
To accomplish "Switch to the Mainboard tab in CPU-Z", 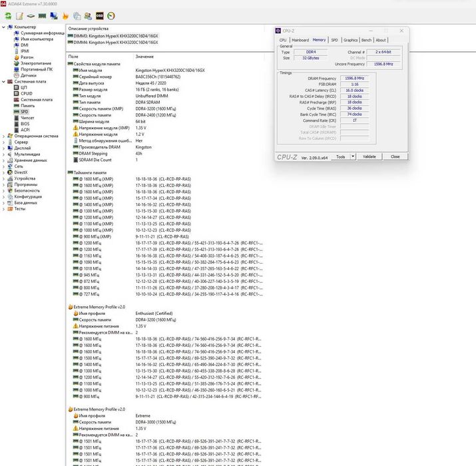I will [x=300, y=40].
